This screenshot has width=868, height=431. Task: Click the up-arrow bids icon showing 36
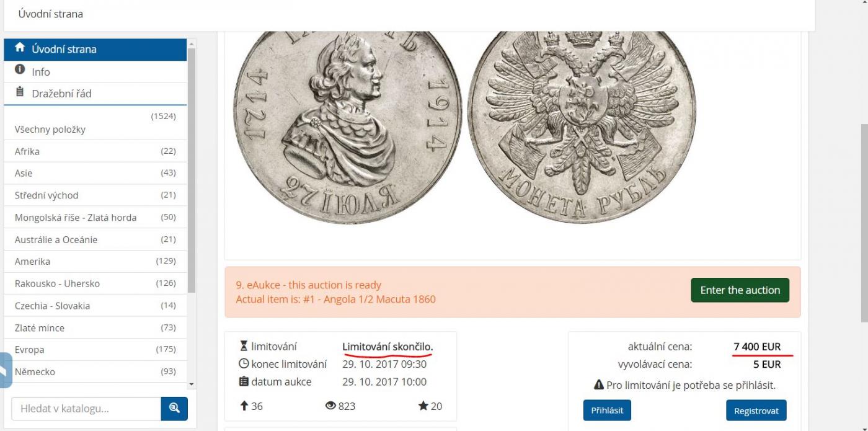pos(244,406)
